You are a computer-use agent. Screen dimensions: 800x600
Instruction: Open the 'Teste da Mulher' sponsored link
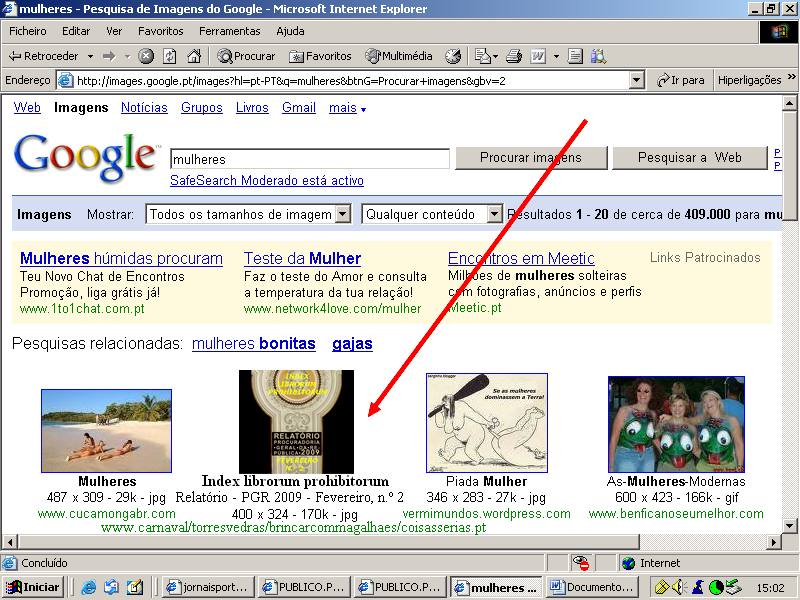(302, 258)
